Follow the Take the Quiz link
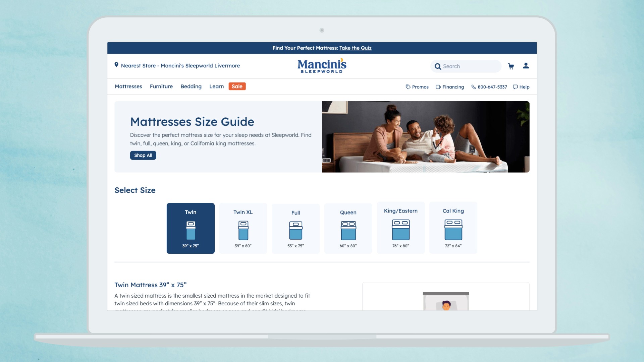The image size is (644, 362). (x=355, y=48)
